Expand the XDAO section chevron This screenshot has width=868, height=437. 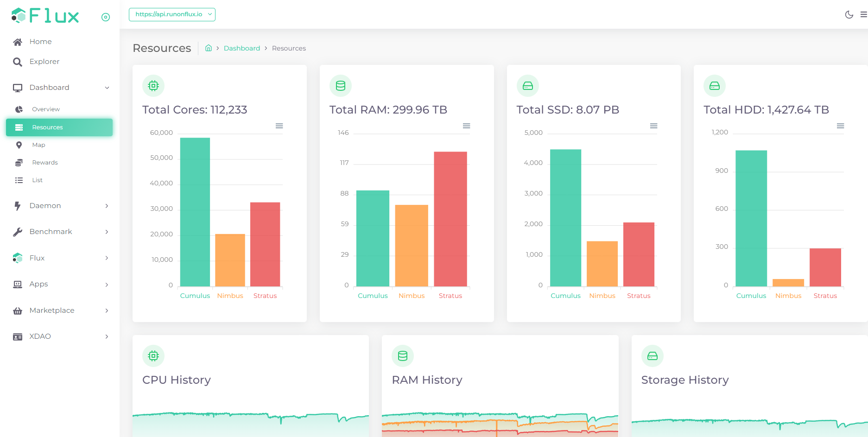click(107, 336)
